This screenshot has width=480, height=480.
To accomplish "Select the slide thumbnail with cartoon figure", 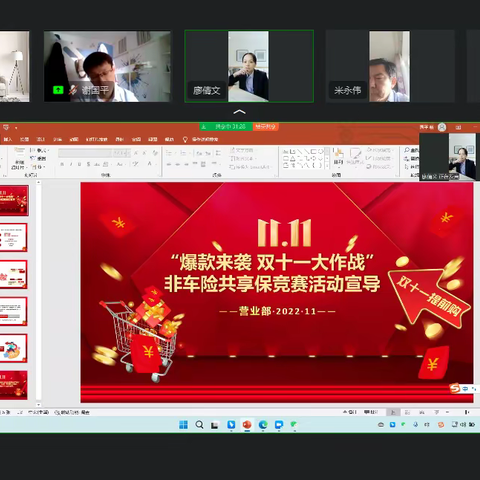I will (13, 348).
